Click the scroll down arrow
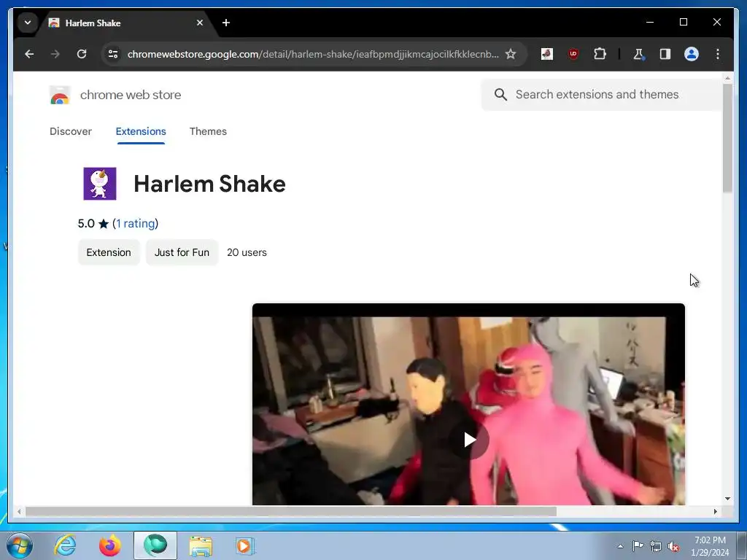The image size is (747, 560). pos(727,499)
